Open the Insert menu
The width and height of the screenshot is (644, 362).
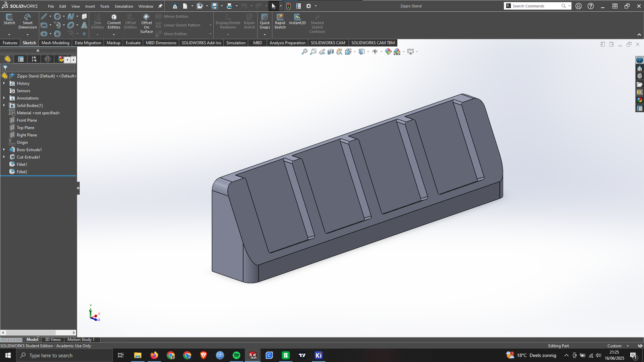pyautogui.click(x=90, y=6)
